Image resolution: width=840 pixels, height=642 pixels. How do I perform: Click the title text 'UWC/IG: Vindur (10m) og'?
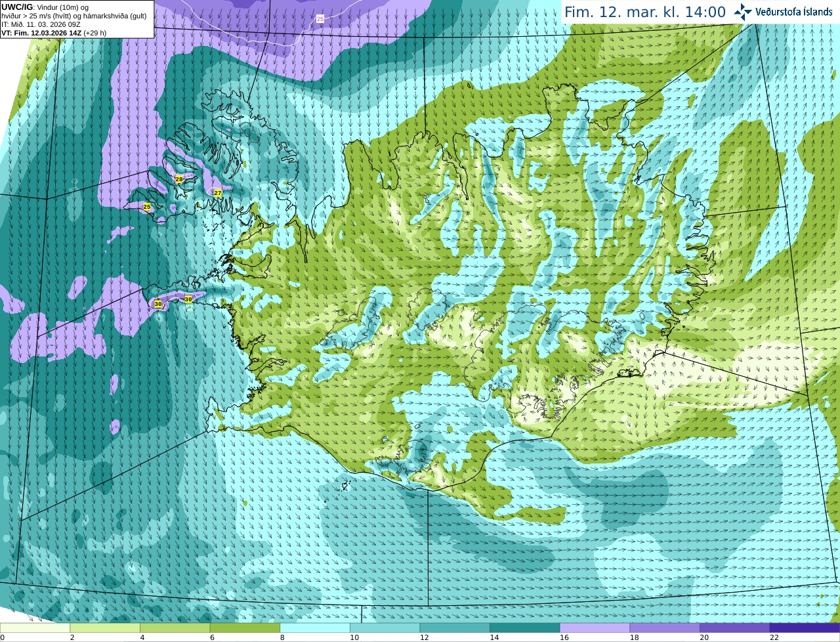click(x=45, y=7)
